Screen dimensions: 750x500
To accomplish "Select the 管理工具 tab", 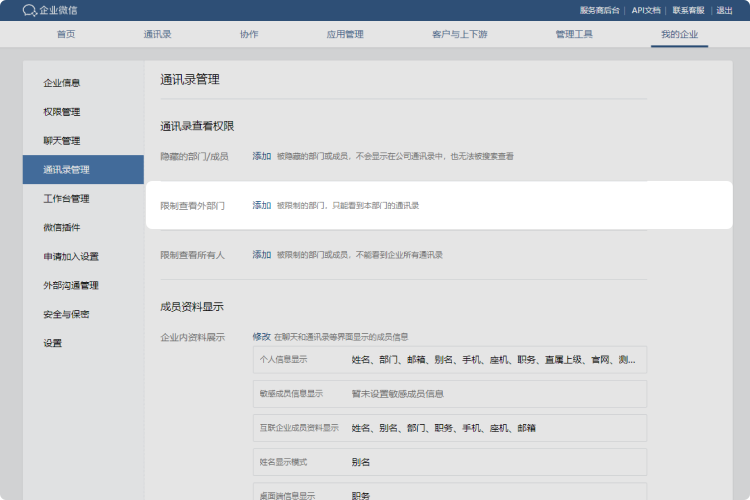I will 574,34.
